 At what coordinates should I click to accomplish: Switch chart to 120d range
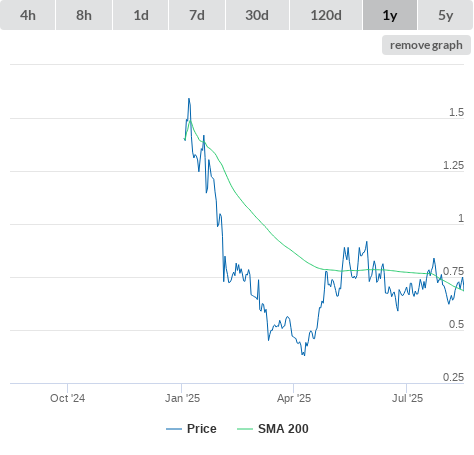pyautogui.click(x=326, y=15)
